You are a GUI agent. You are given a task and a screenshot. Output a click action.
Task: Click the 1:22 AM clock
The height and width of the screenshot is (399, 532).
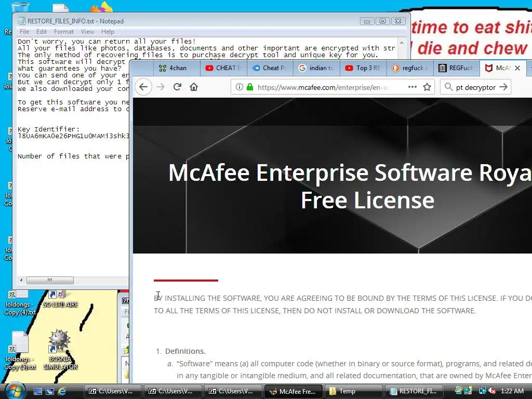512,391
